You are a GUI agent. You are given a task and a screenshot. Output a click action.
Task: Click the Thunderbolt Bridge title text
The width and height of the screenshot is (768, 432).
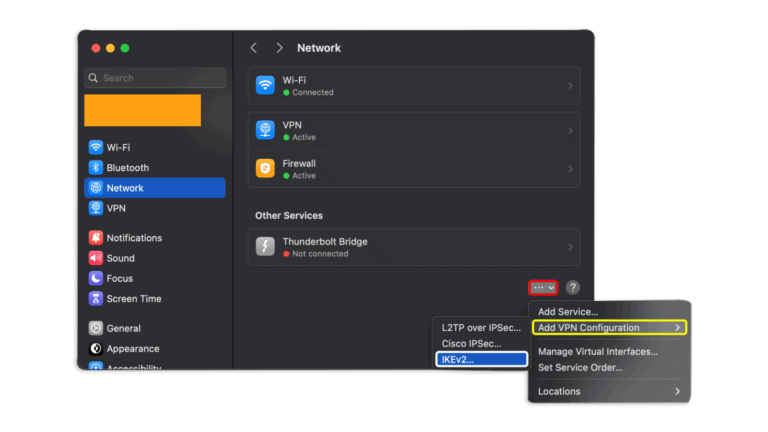pos(325,241)
